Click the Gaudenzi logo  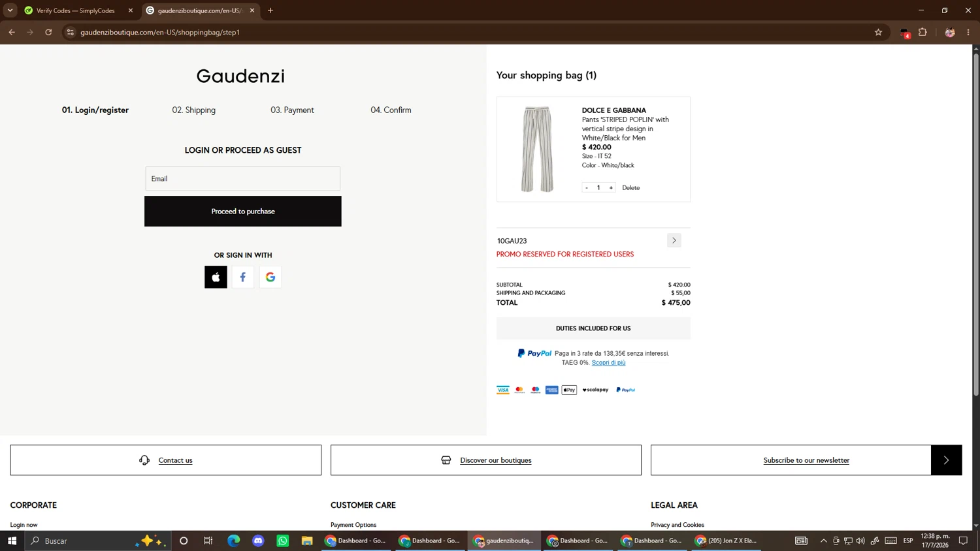pos(240,76)
